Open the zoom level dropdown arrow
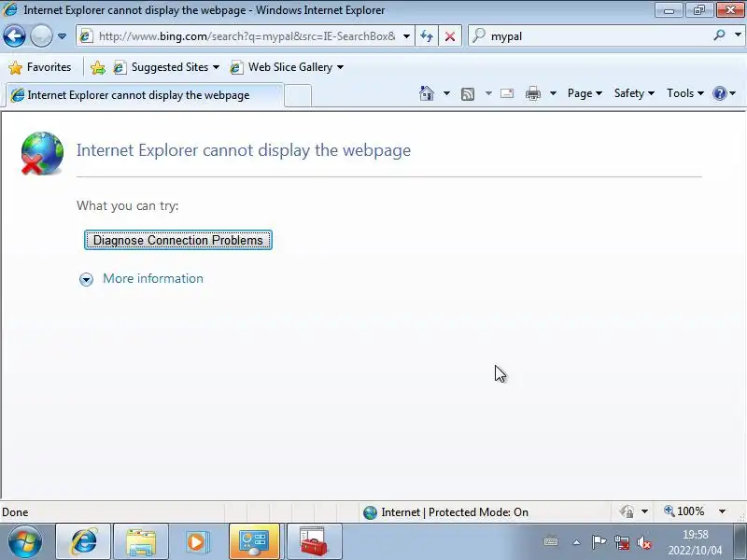 point(722,511)
